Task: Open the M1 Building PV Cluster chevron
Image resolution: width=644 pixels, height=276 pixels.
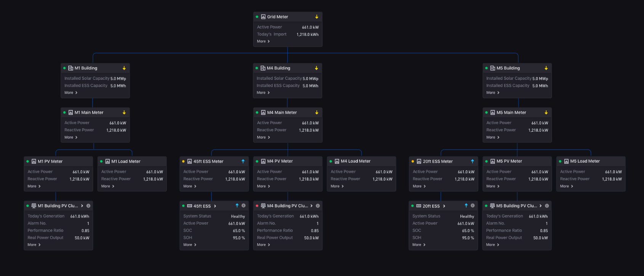Action: pyautogui.click(x=82, y=206)
